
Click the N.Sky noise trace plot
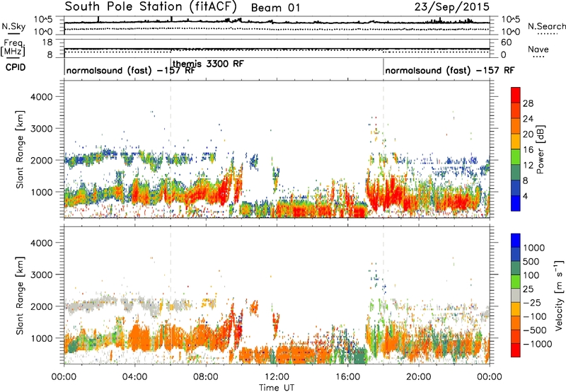[277, 25]
